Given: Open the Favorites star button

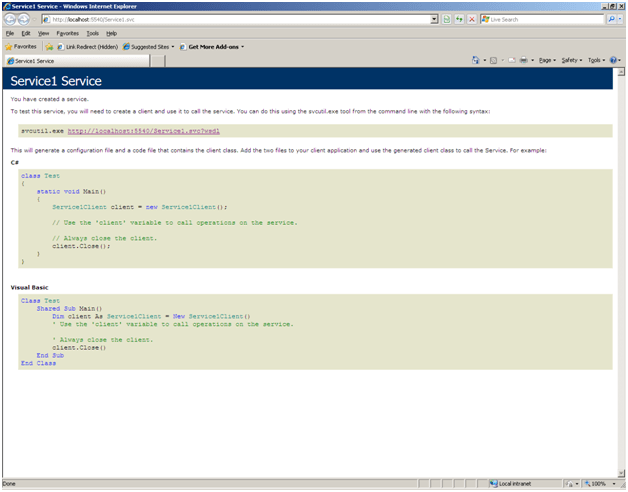Looking at the screenshot, I should pos(20,46).
